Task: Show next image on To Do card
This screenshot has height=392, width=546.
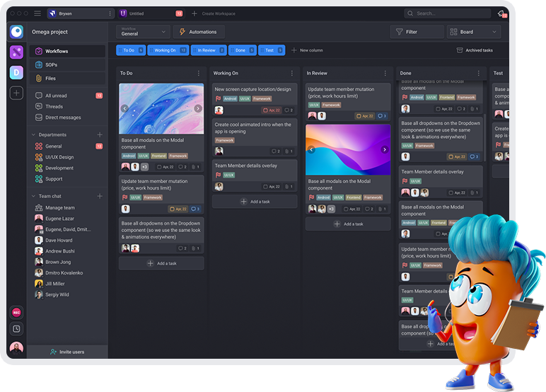Action: pyautogui.click(x=198, y=108)
